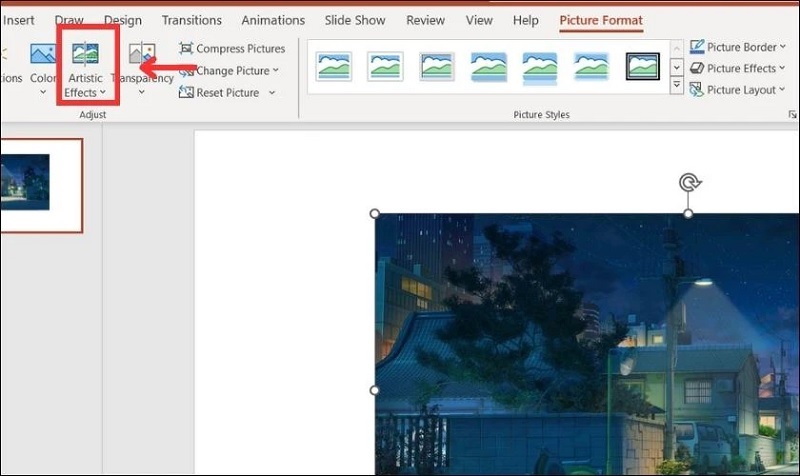
Task: Open the Picture Effects dropdown
Action: 782,69
